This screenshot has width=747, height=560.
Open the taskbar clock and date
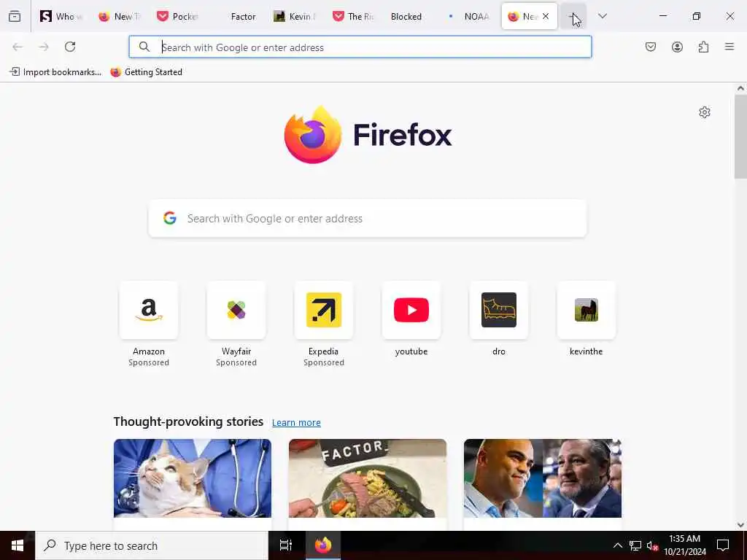(685, 545)
